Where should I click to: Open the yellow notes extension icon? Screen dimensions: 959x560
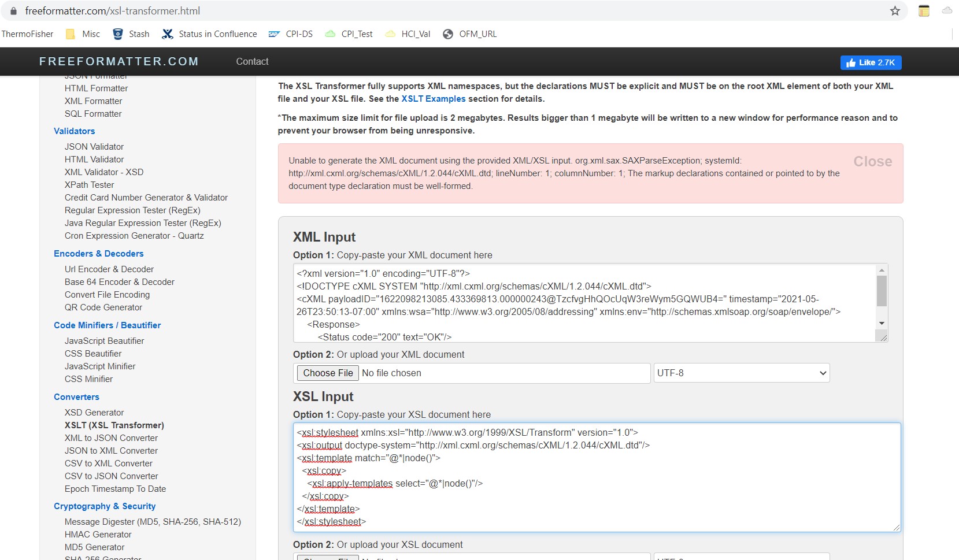(924, 11)
